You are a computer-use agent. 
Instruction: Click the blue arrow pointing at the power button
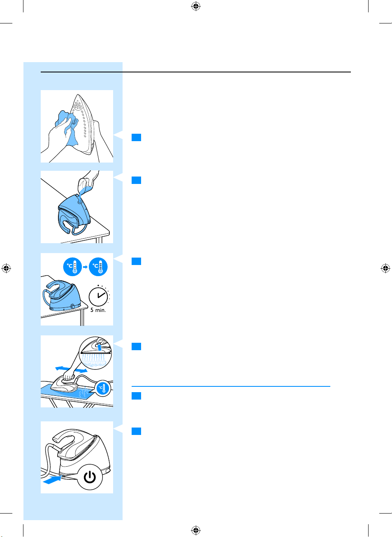(x=52, y=480)
